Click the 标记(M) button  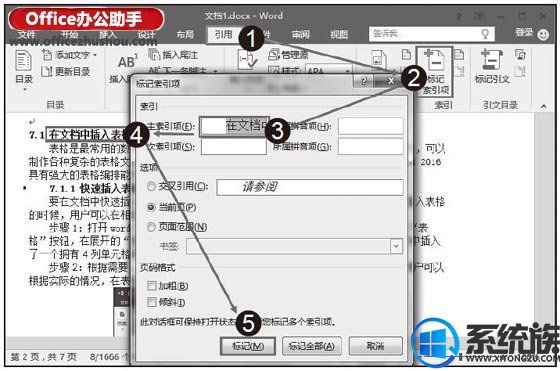[248, 346]
